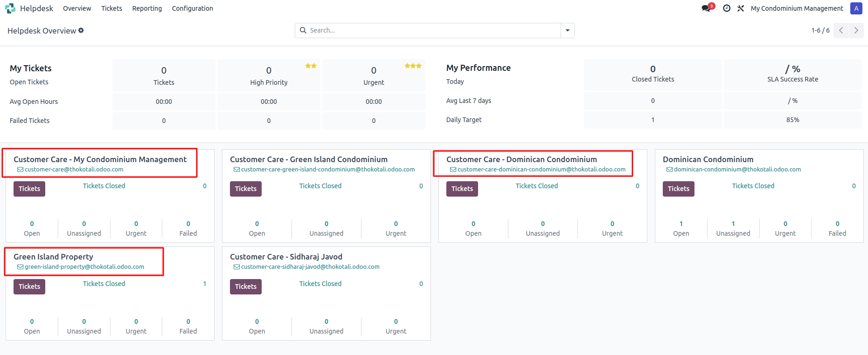Image resolution: width=868 pixels, height=355 pixels.
Task: Open Tickets Closed link for Green Island Property
Action: point(104,284)
